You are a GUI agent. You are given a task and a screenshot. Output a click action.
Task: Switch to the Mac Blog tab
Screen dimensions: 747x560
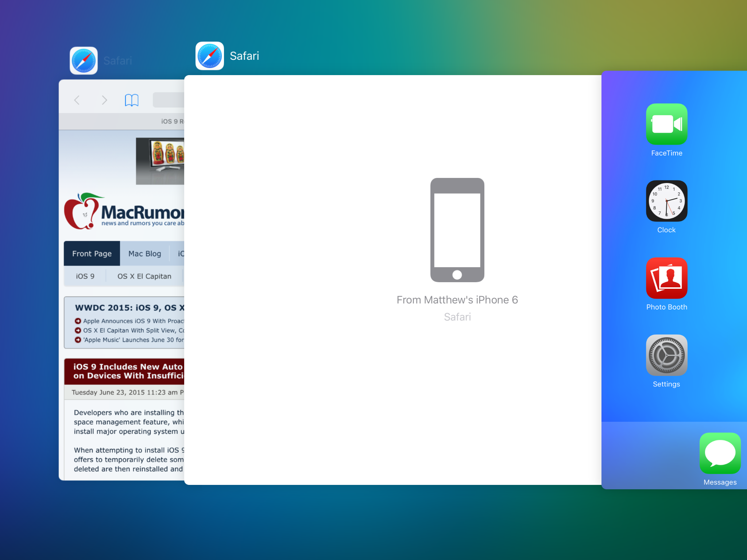coord(144,254)
